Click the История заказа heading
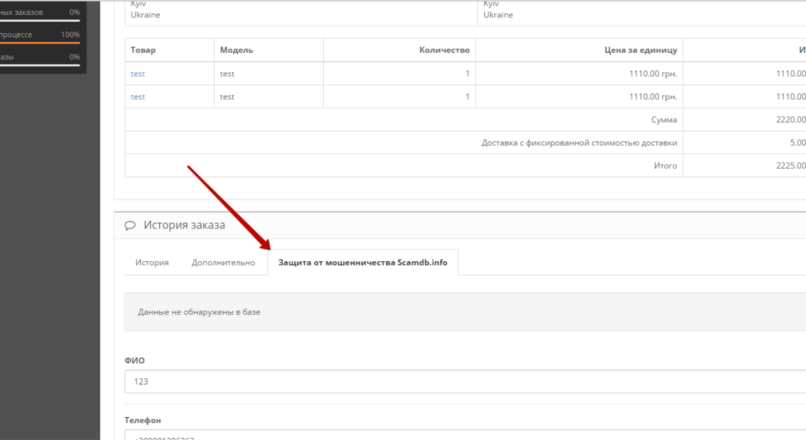 (x=184, y=225)
